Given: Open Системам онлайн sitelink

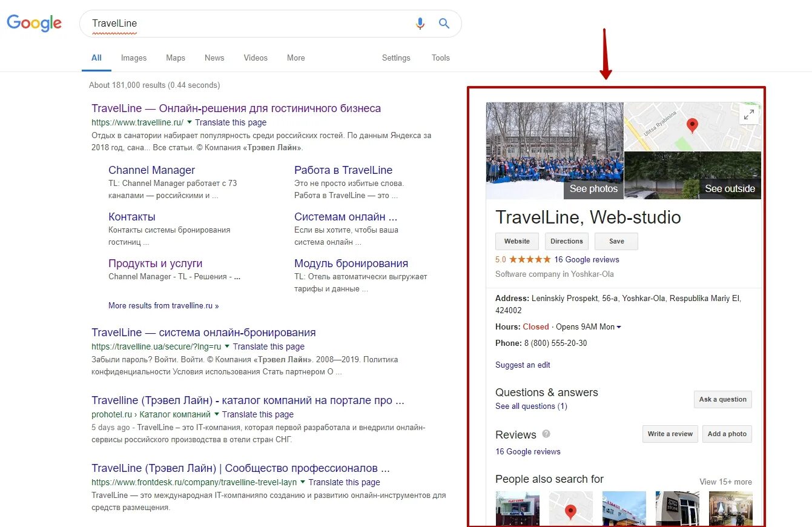Looking at the screenshot, I should pyautogui.click(x=346, y=217).
